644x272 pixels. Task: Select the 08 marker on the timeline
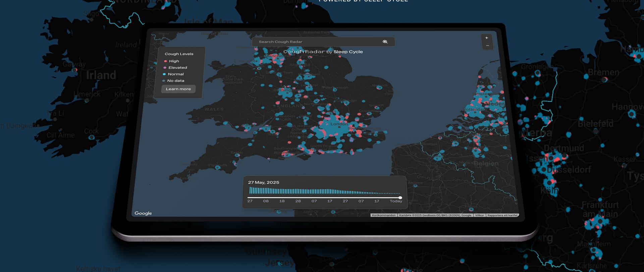click(x=266, y=201)
